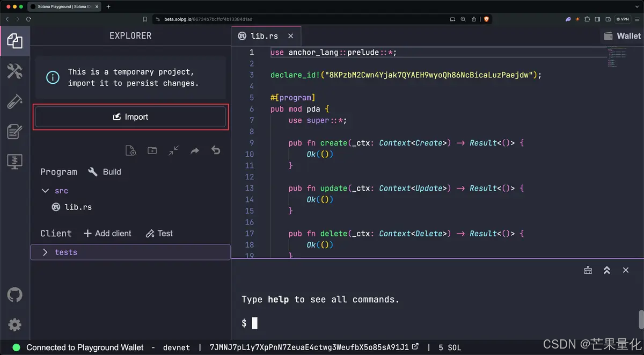Click the share arrow icon

click(195, 150)
